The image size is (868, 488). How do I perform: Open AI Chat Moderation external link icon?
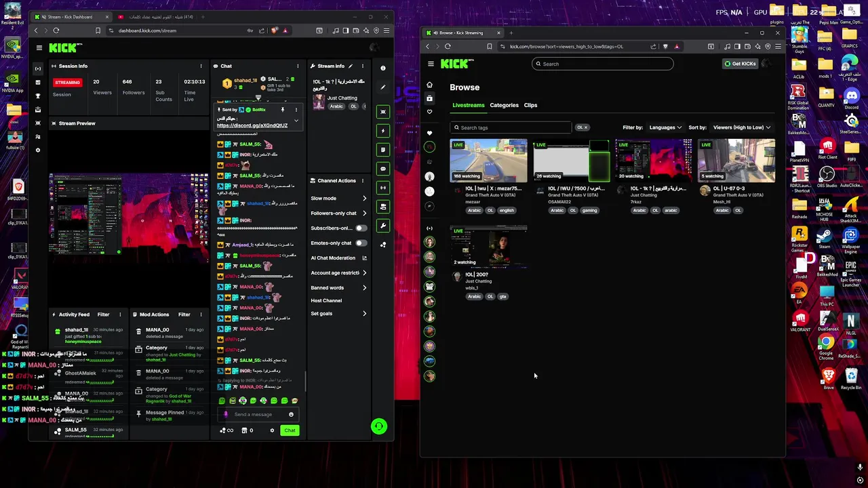click(x=364, y=258)
